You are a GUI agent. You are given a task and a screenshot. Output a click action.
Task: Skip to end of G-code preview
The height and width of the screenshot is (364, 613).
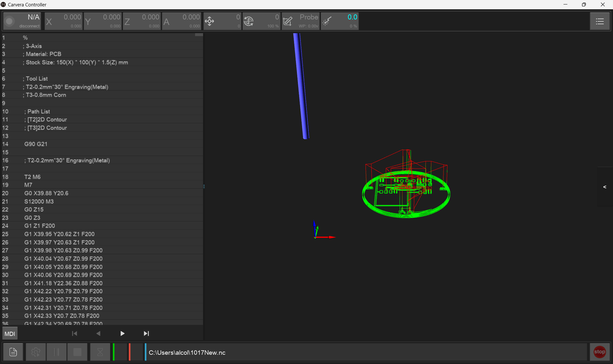point(146,334)
